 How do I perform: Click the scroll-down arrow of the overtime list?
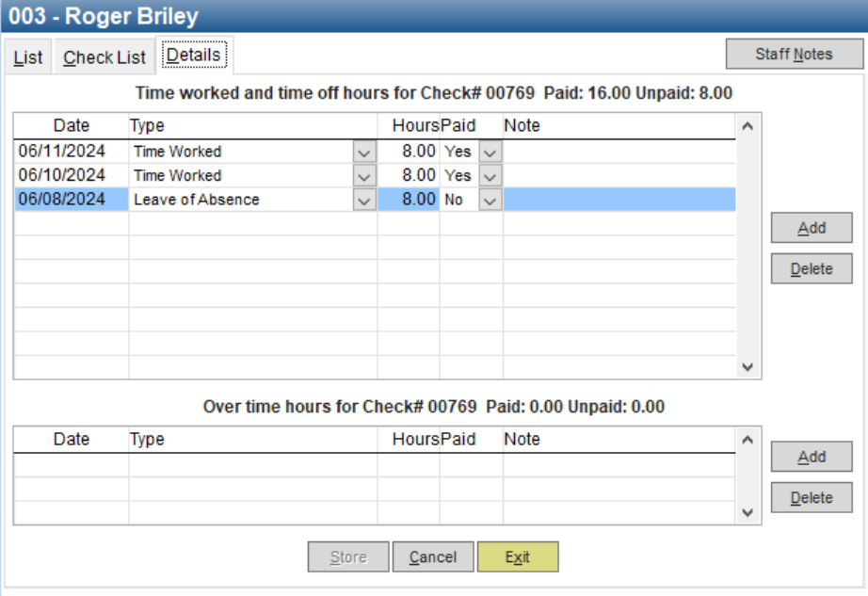(748, 511)
